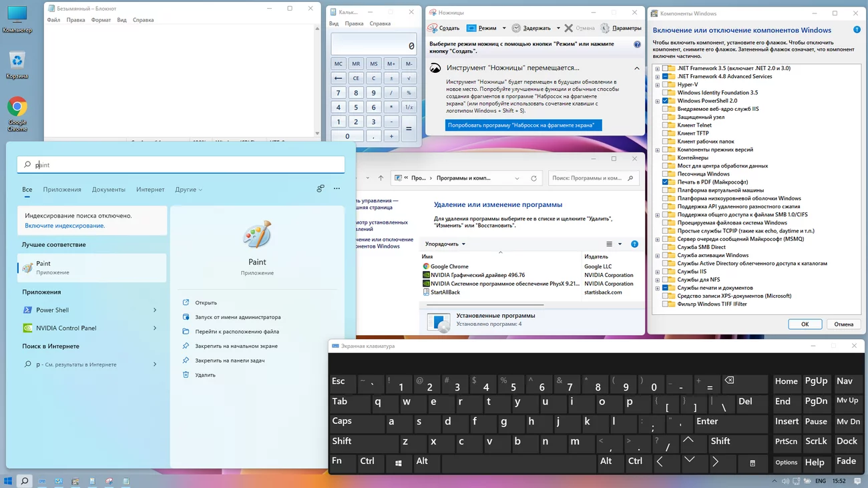Image resolution: width=868 pixels, height=488 pixels.
Task: Open the 'Формат' menu in Notepad
Action: (101, 20)
